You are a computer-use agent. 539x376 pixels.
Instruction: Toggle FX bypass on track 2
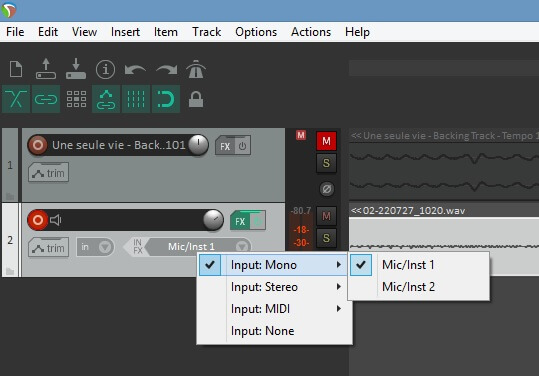tap(258, 221)
